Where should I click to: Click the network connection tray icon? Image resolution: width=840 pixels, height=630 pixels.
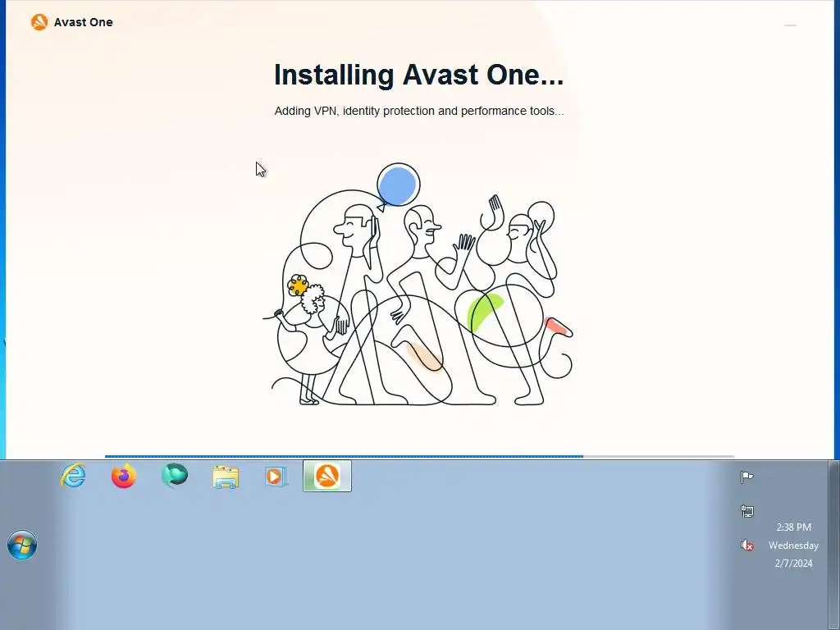746,511
